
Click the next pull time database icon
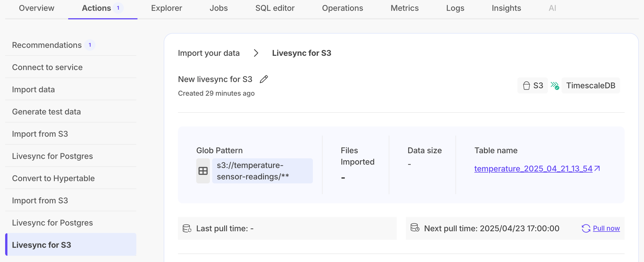click(x=415, y=228)
